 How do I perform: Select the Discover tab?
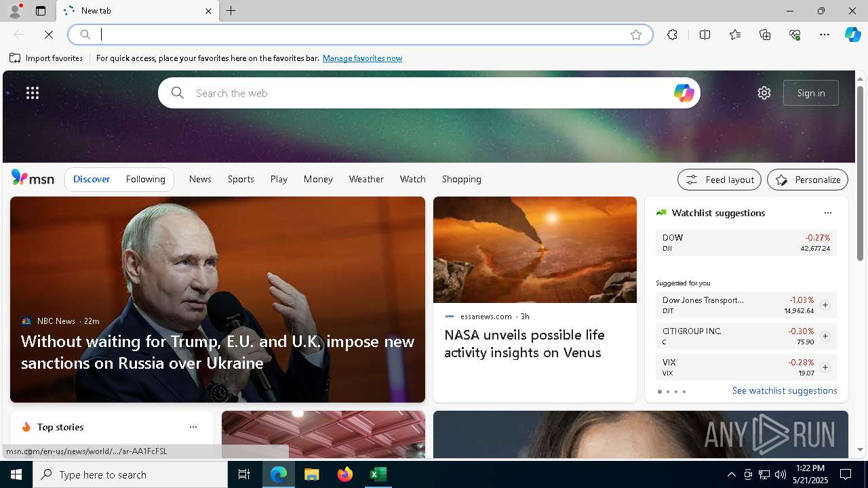92,179
